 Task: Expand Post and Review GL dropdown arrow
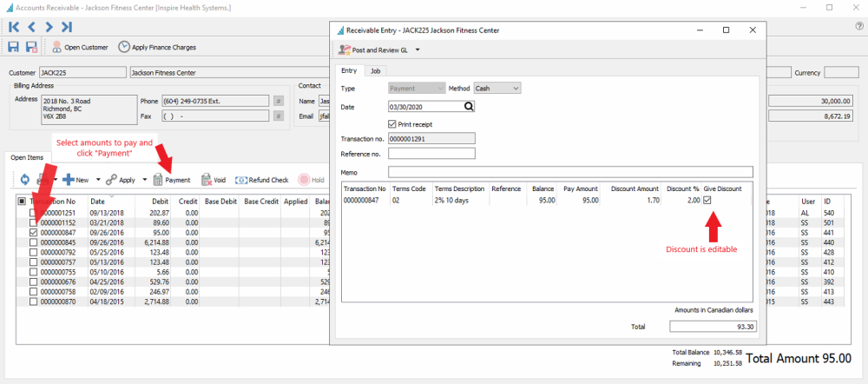418,50
